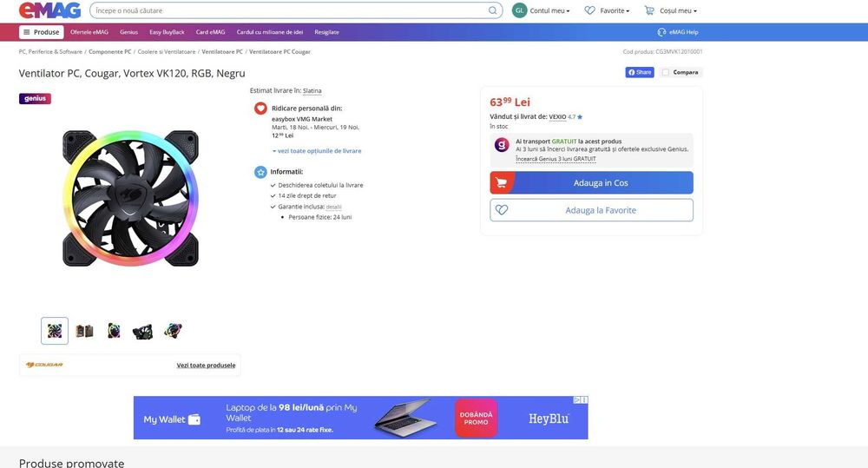Select third product thumbnail
868x468 pixels.
[114, 331]
